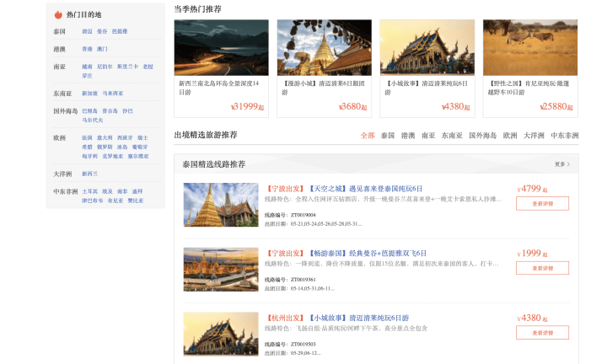Screen dimensions: 607x364
Task: Choose the 中东非洲 tab
Action: 565,136
